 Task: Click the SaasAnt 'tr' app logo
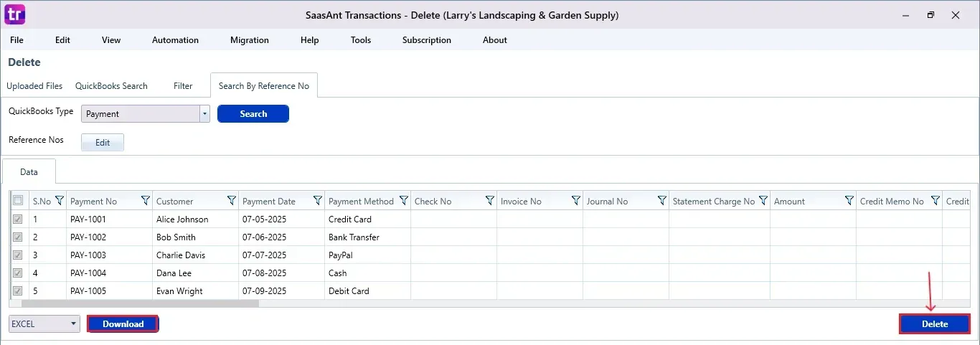coord(15,14)
